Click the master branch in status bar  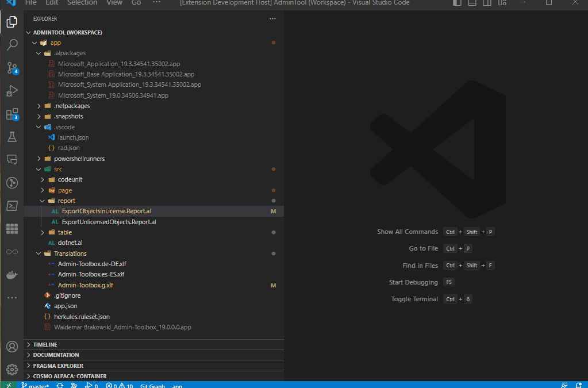35,385
